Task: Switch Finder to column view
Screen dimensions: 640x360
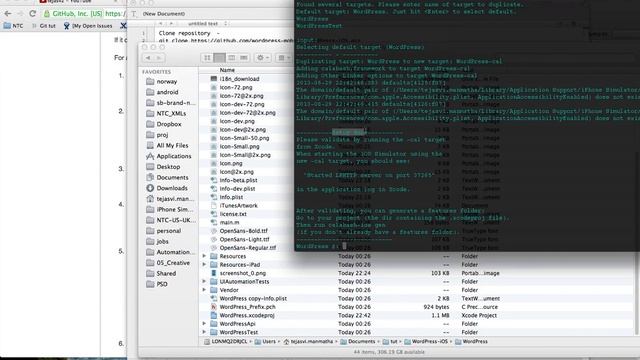Action: point(231,58)
